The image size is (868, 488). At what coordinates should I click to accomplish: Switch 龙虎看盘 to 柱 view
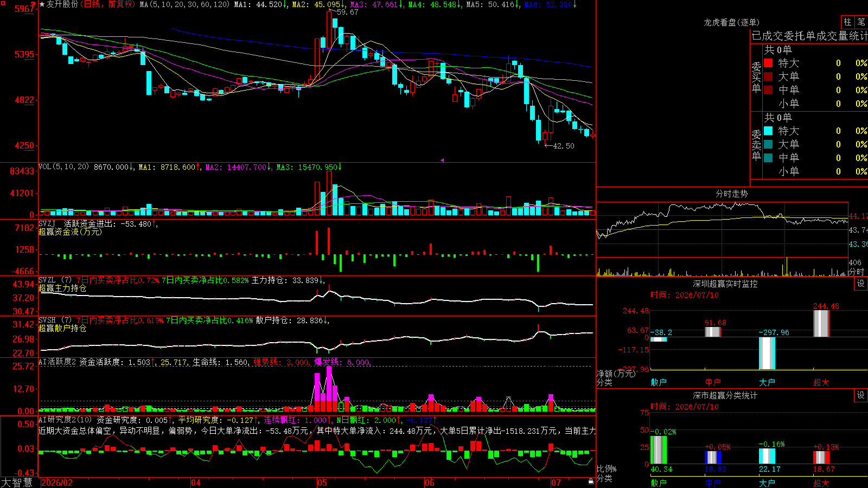[x=847, y=22]
